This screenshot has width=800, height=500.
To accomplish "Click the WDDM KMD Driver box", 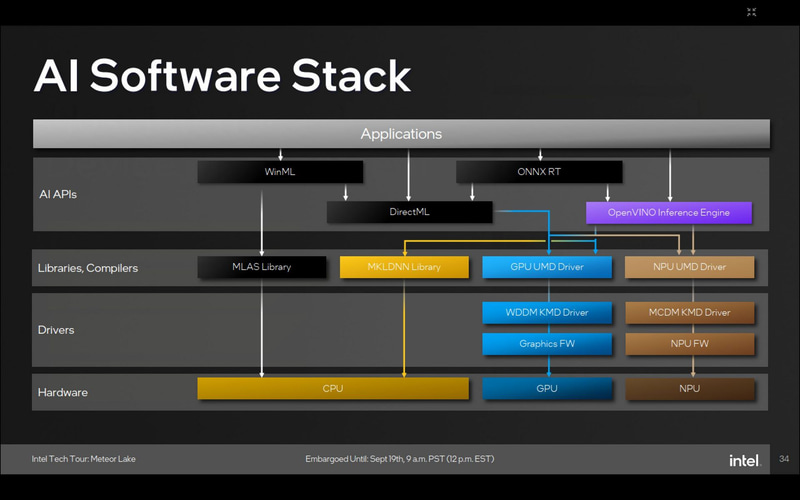I will click(547, 312).
